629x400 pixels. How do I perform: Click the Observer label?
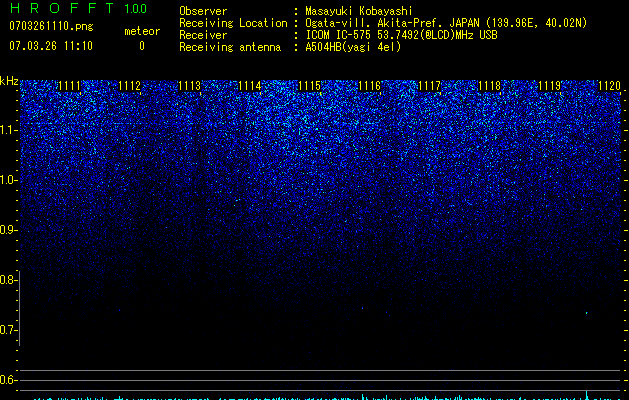coord(203,11)
